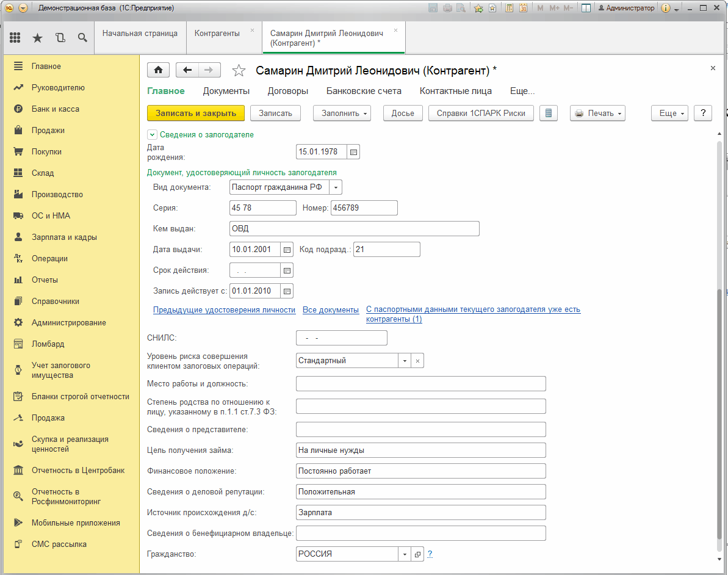Screen dimensions: 728x575
Task: Open history icon in top panel
Action: coord(60,38)
